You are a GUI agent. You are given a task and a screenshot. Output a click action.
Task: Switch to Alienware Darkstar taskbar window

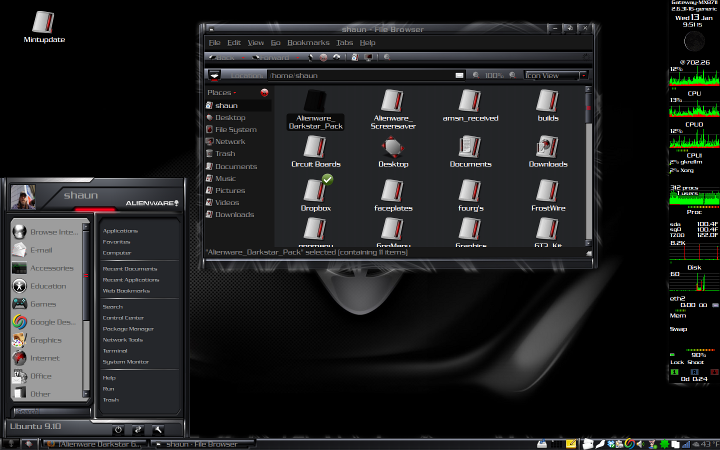[x=94, y=444]
